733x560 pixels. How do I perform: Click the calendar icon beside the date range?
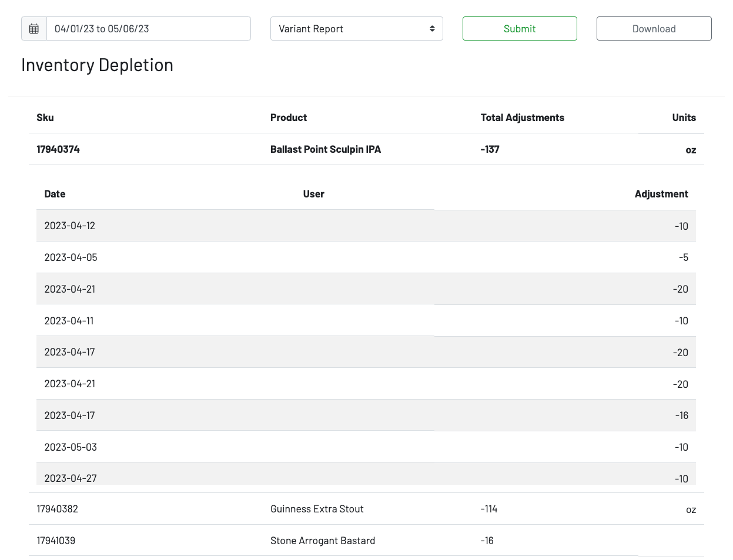tap(34, 29)
